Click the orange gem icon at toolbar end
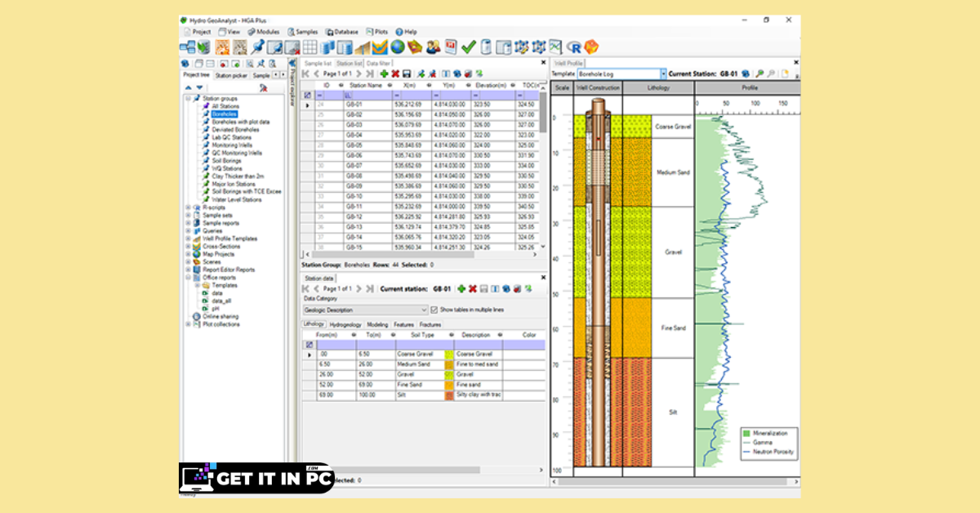 coord(590,47)
